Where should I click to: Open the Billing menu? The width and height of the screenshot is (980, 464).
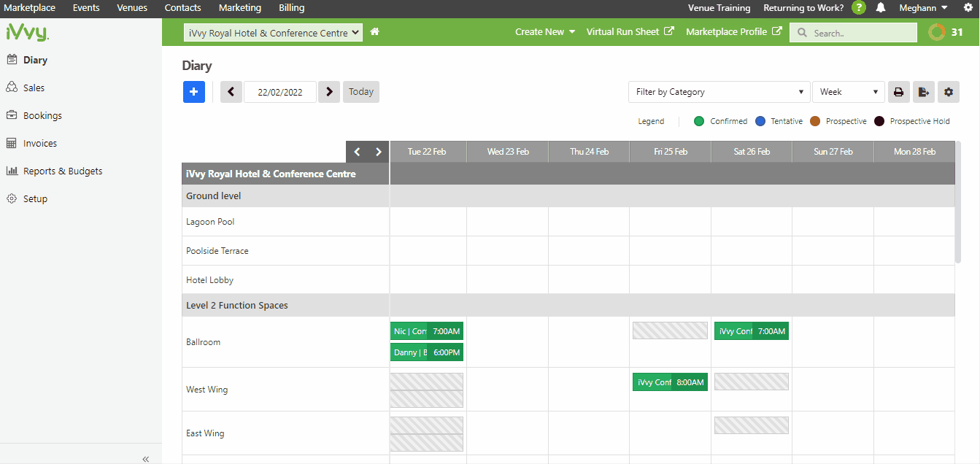pyautogui.click(x=292, y=8)
